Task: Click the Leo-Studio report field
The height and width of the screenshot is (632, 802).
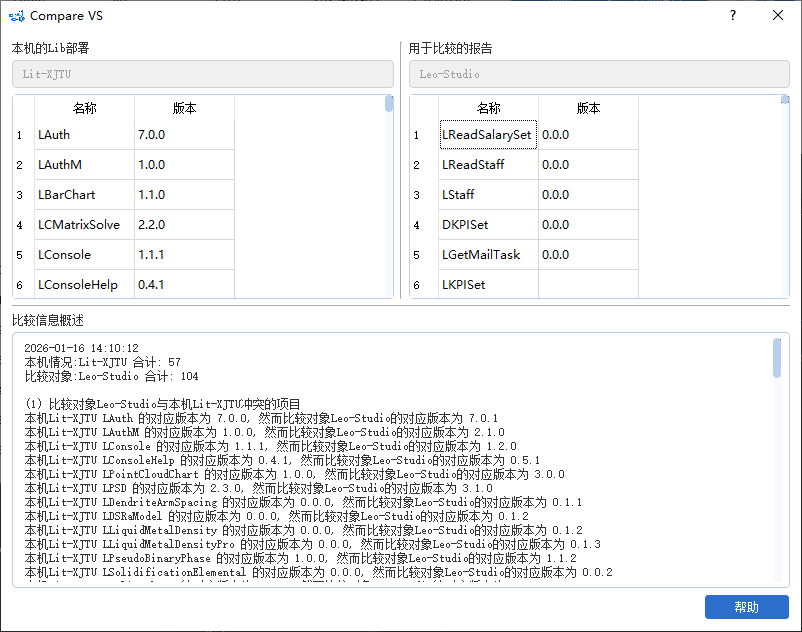Action: (599, 74)
